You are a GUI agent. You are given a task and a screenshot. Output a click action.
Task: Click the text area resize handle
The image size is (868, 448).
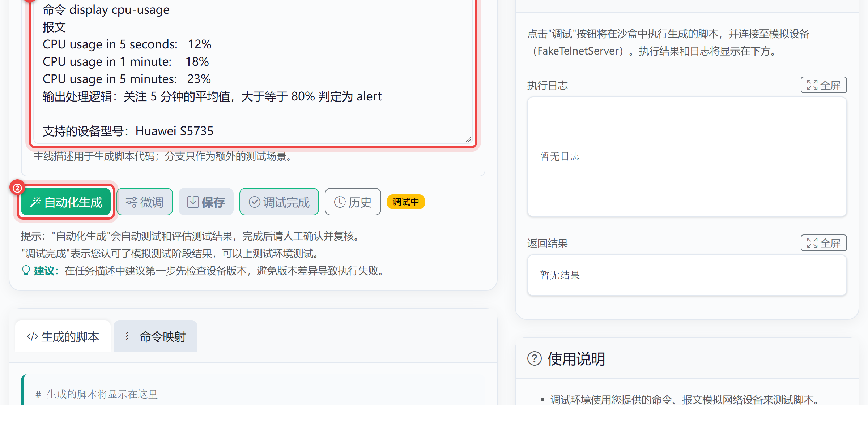coord(468,139)
